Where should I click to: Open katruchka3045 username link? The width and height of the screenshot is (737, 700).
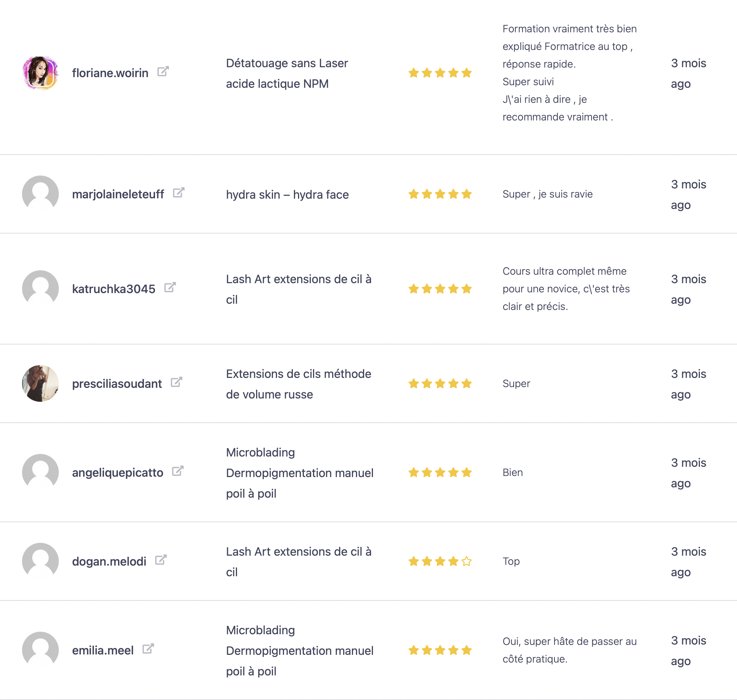[x=114, y=289]
